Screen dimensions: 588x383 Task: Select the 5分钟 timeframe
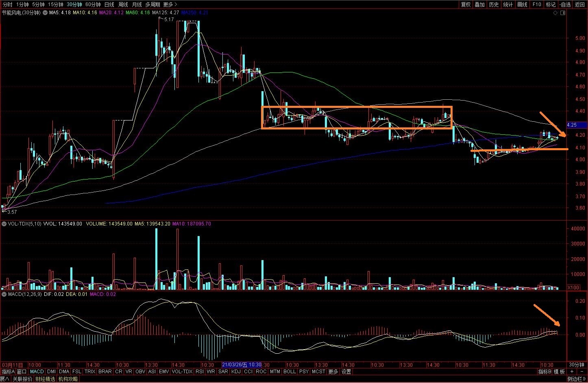point(38,4)
